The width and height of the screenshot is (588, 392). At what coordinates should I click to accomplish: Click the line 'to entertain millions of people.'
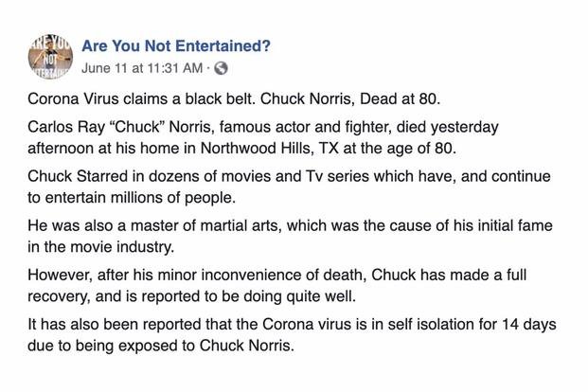(132, 198)
